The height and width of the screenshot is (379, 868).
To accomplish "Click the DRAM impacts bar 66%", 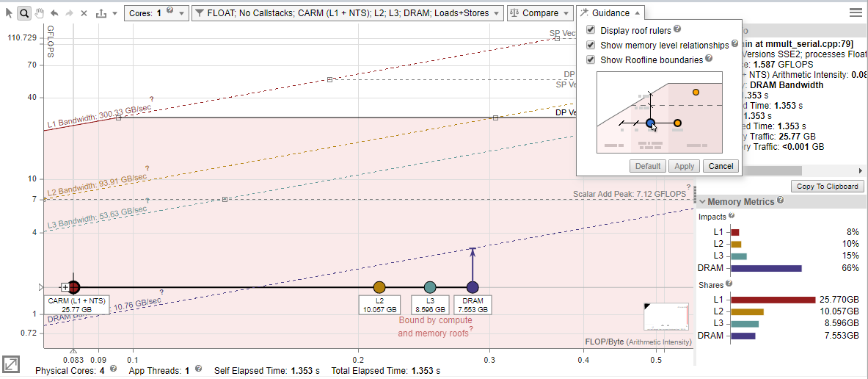I will pos(766,268).
